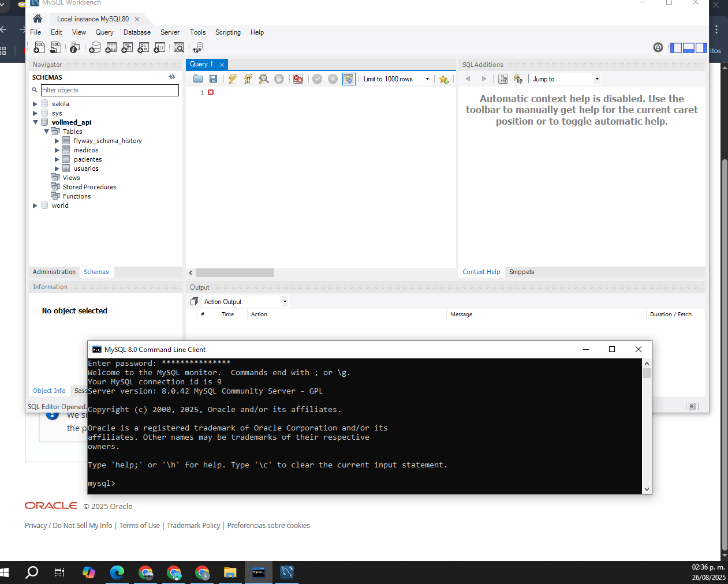Save the script to a file
This screenshot has height=584, width=728.
pyautogui.click(x=213, y=79)
